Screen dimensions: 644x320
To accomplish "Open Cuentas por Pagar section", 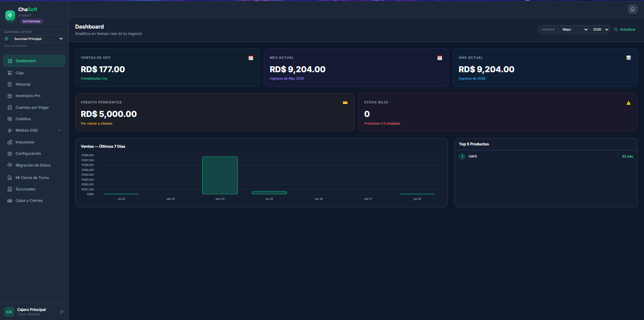I will 34,107.
